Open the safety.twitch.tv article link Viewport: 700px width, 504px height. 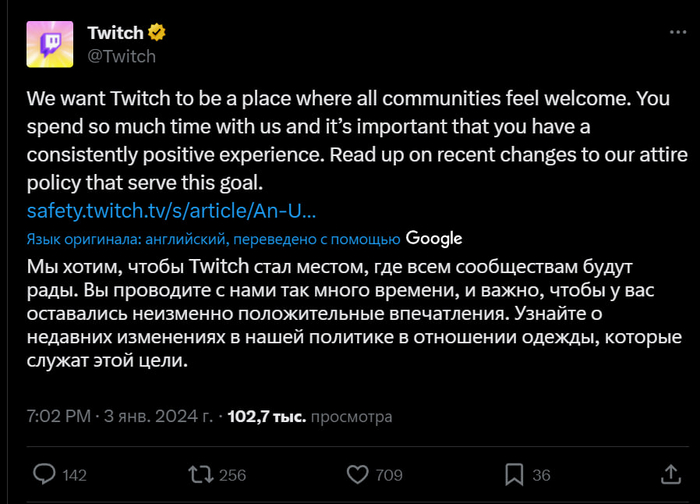(171, 211)
